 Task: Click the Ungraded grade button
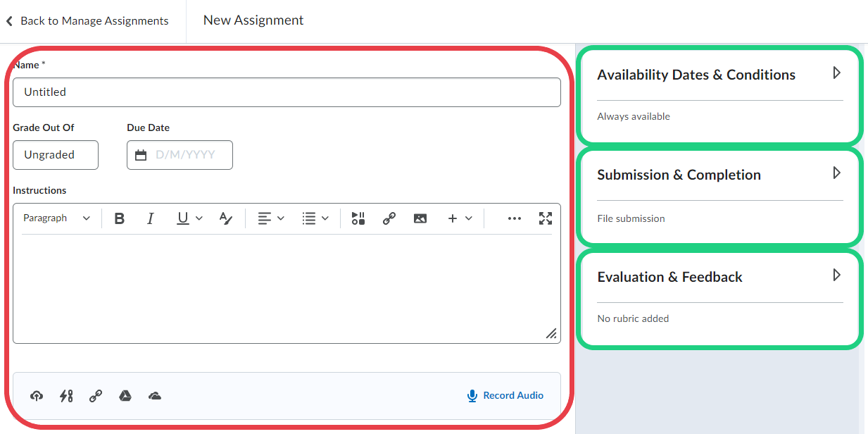pos(56,155)
